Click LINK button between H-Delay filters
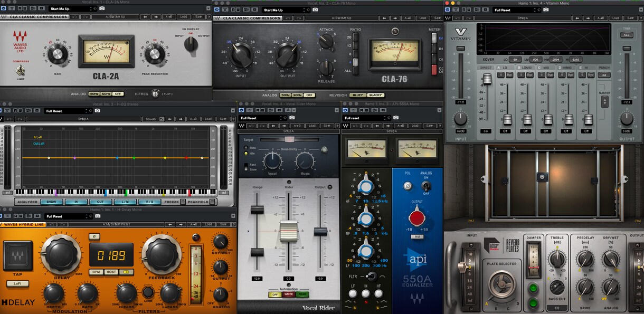The width and height of the screenshot is (644, 314). coord(148,292)
